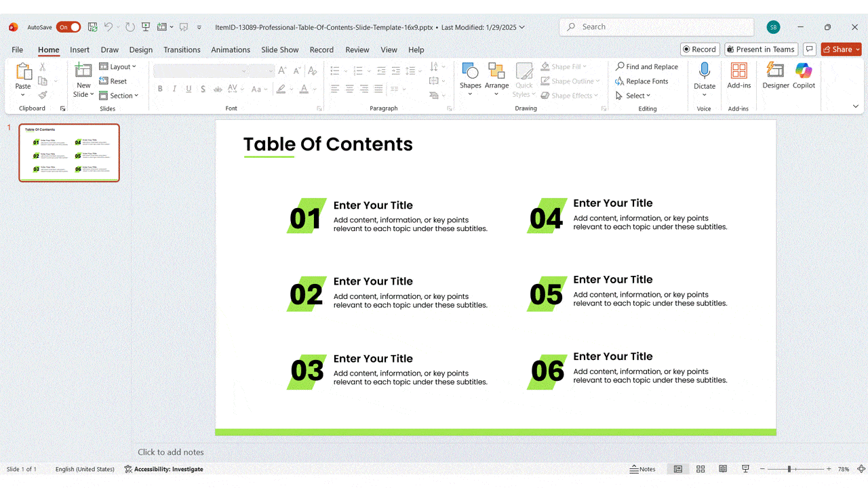The height and width of the screenshot is (488, 868).
Task: Toggle the Notes pane from status bar
Action: (x=642, y=468)
